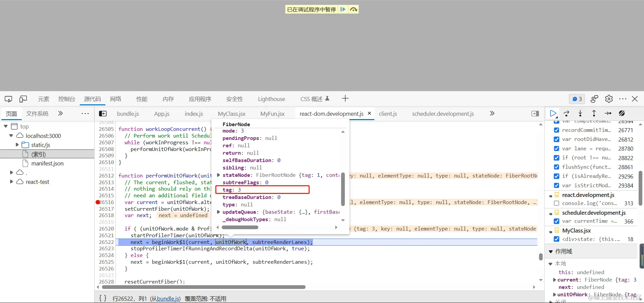Screen dimensions: 644x303
Task: Close the DevTools panel
Action: [x=635, y=99]
